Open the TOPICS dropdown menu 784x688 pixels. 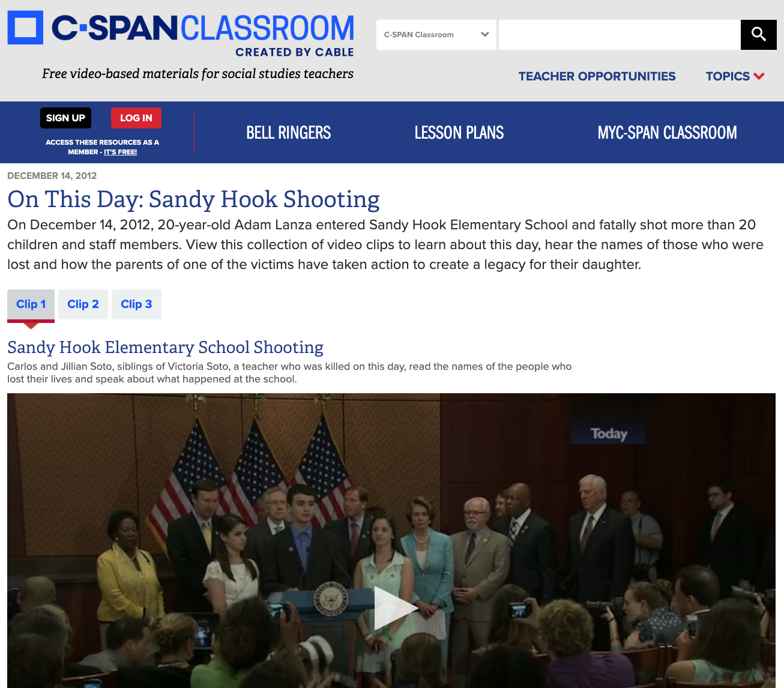[x=734, y=76]
